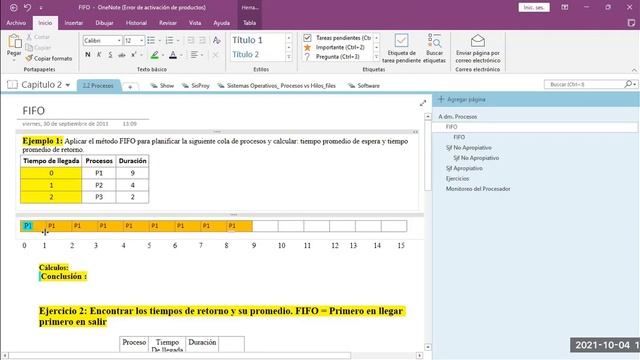Open numbering style dropdown arrow
640x360 pixels.
pyautogui.click(x=178, y=40)
